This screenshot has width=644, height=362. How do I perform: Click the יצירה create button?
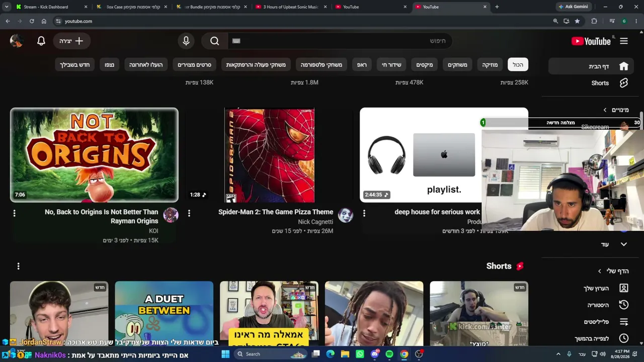[x=71, y=41]
